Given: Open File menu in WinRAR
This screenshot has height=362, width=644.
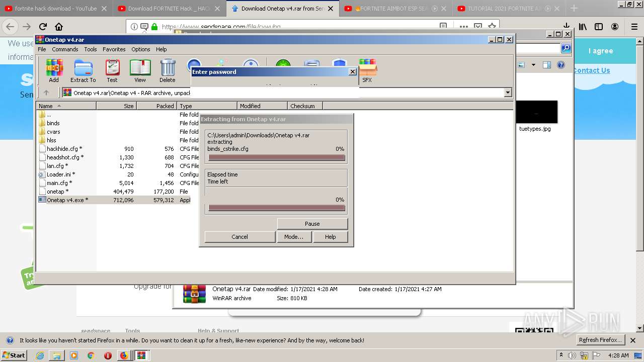Looking at the screenshot, I should 42,49.
